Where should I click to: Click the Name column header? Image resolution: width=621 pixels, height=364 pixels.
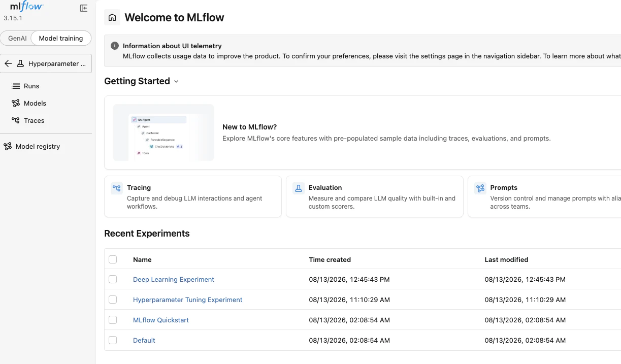(142, 259)
